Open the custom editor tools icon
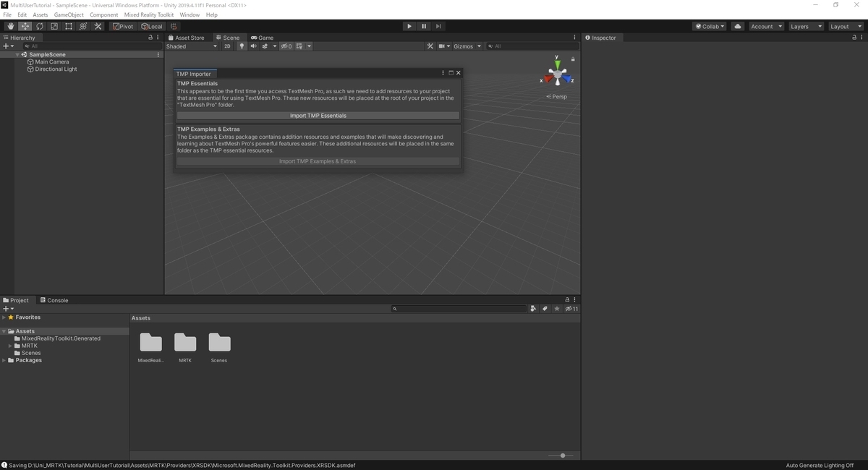The width and height of the screenshot is (868, 470). coord(98,27)
